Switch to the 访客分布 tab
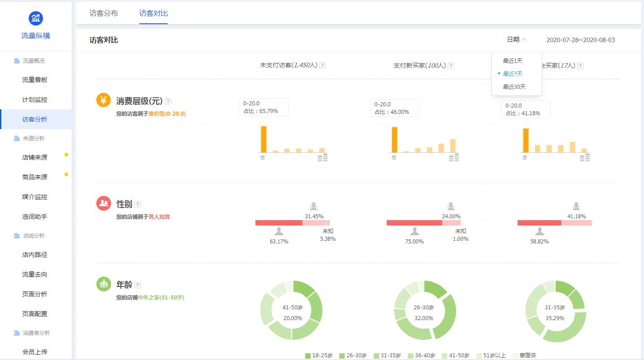Image resolution: width=644 pixels, height=360 pixels. click(x=104, y=13)
